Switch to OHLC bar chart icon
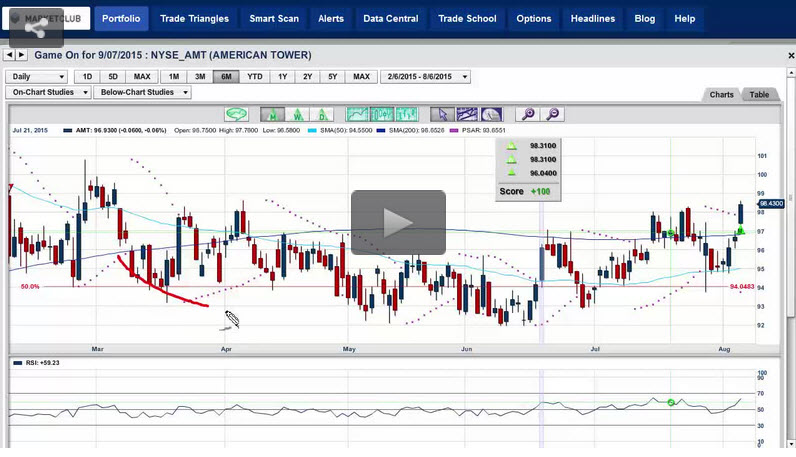The width and height of the screenshot is (796, 457). point(407,114)
